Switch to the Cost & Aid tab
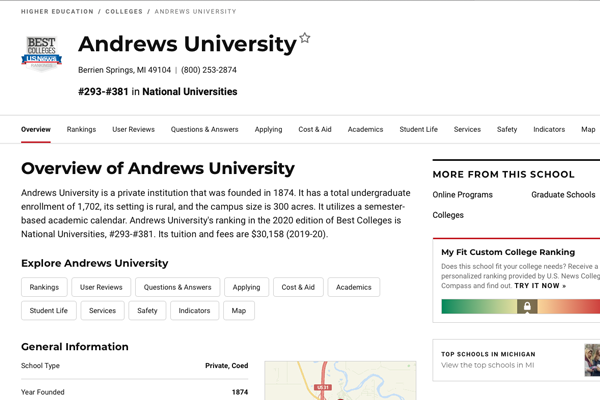The image size is (600, 400). 315,129
